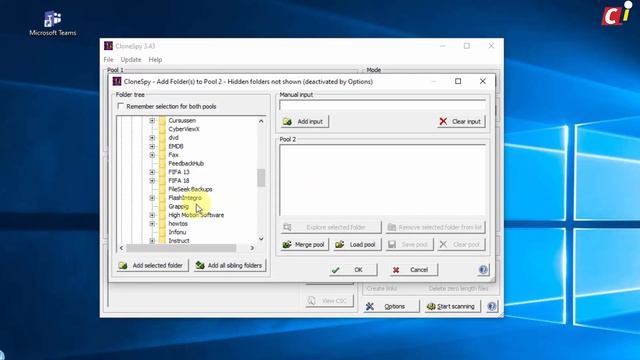640x360 pixels.
Task: Click the CyberViewX folder icon
Action: click(x=162, y=129)
